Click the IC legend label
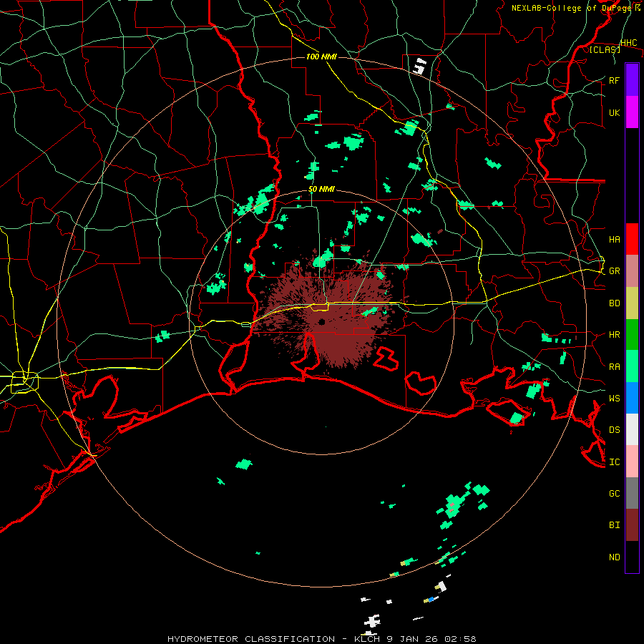The image size is (644, 644). [x=614, y=462]
